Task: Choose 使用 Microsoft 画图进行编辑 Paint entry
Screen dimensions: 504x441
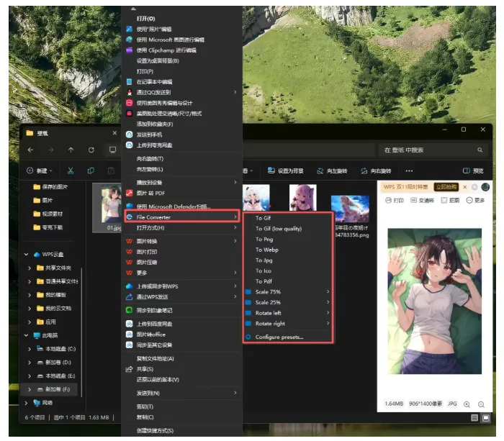Action: [x=181, y=40]
